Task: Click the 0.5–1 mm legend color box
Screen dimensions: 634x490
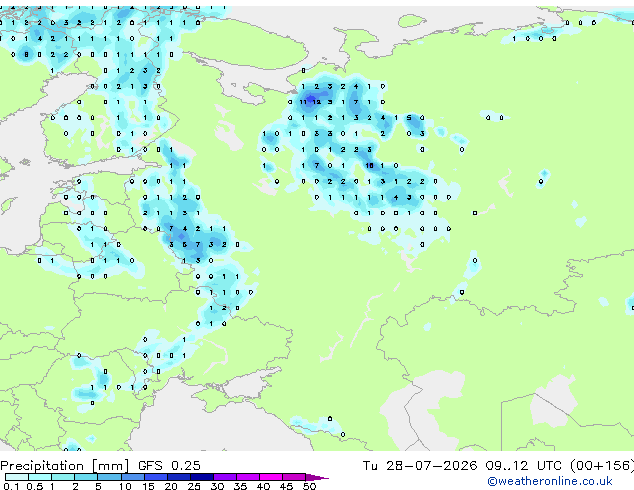Action: [40, 477]
